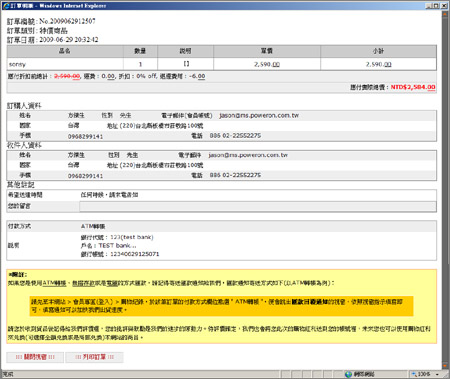Click the close window button under the notes

(x=35, y=357)
